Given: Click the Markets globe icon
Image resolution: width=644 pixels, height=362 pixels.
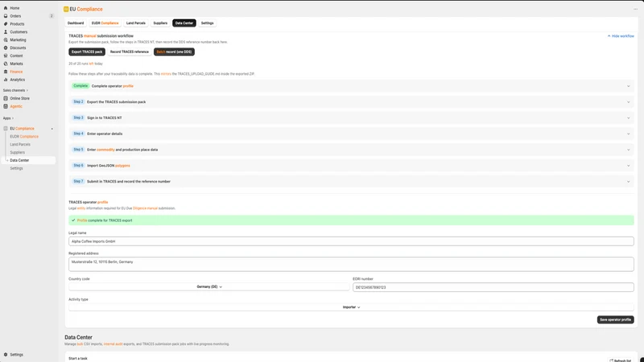Looking at the screenshot, I should [6, 64].
